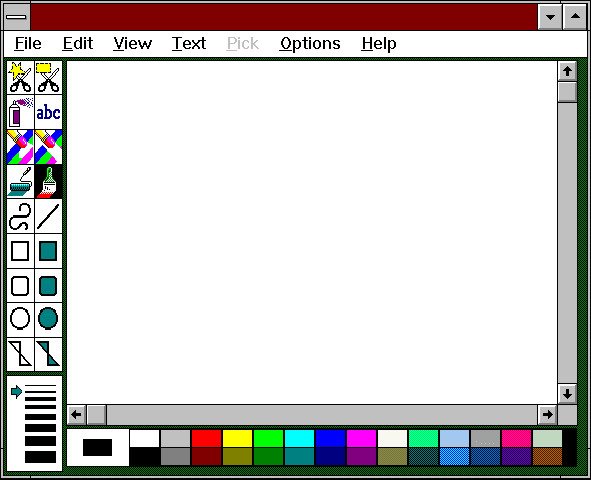Image resolution: width=591 pixels, height=480 pixels.
Task: Select the rectangular Pick scissors tool
Action: [48, 78]
